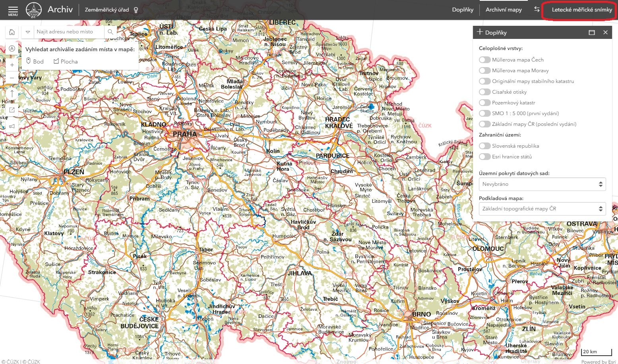Click the light bulb tips icon

136,10
